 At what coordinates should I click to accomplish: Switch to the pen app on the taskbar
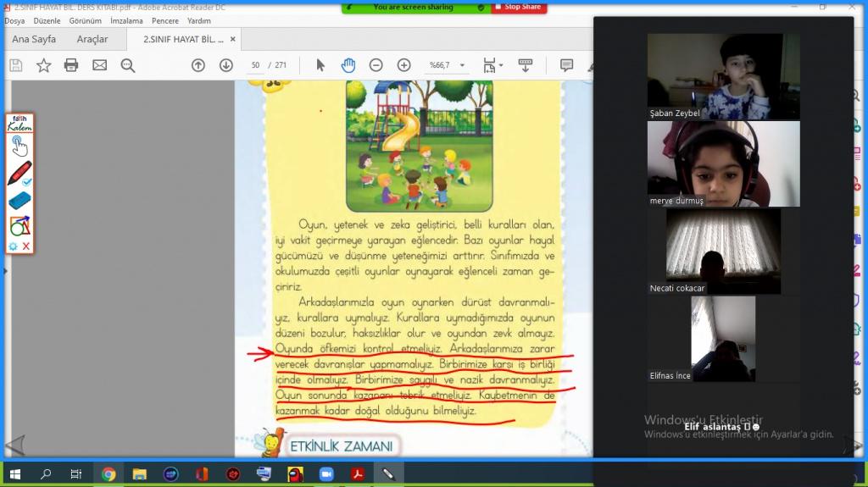point(388,474)
